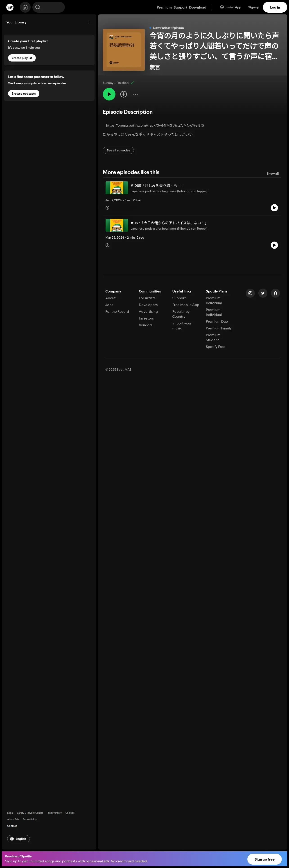Open Import your music footer link
Image resolution: width=289 pixels, height=868 pixels.
[182, 326]
